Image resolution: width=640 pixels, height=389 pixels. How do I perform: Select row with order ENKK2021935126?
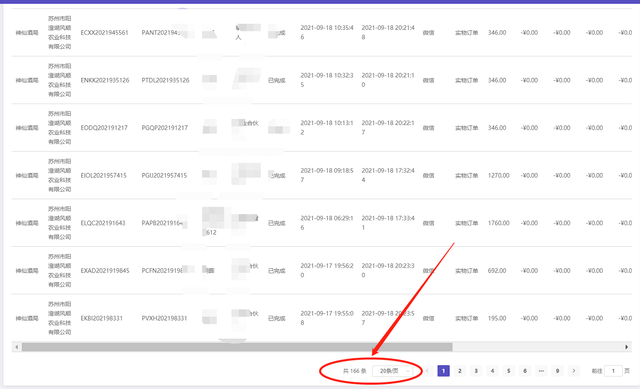[x=322, y=80]
